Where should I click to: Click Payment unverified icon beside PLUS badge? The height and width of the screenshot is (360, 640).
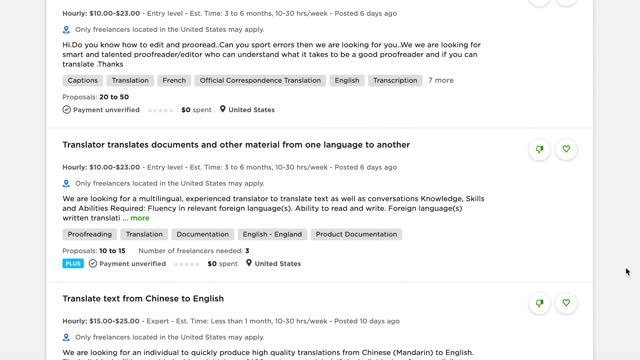(93, 263)
